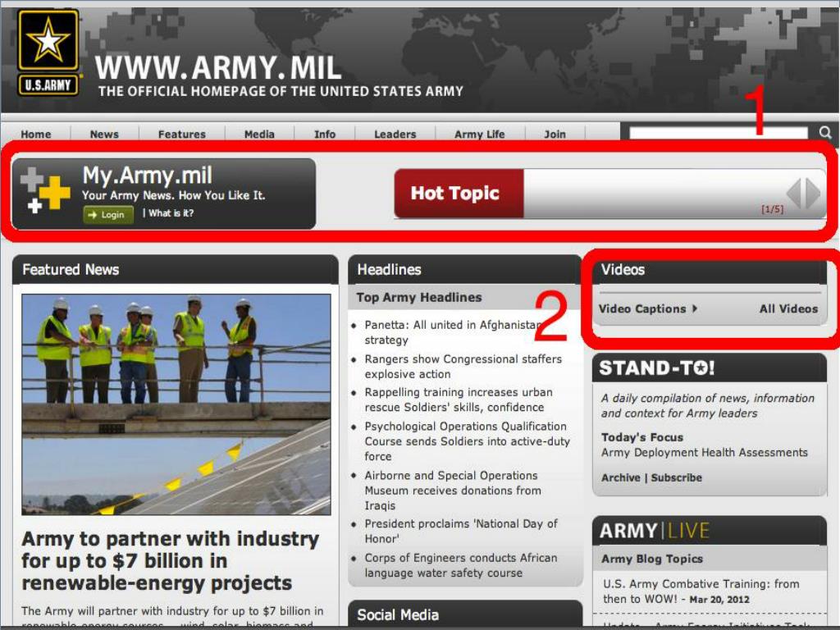Click the search magnifier icon
The height and width of the screenshot is (630, 840).
[825, 132]
